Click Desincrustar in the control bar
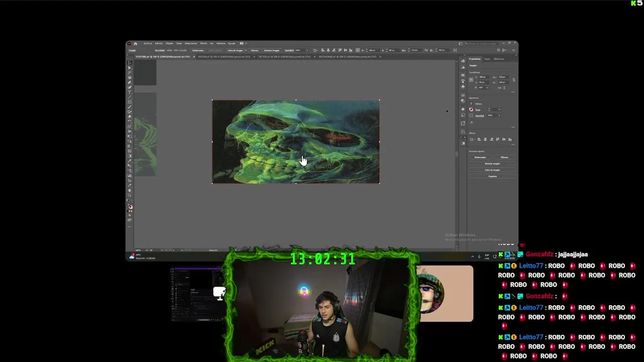The width and height of the screenshot is (644, 362). [198, 50]
